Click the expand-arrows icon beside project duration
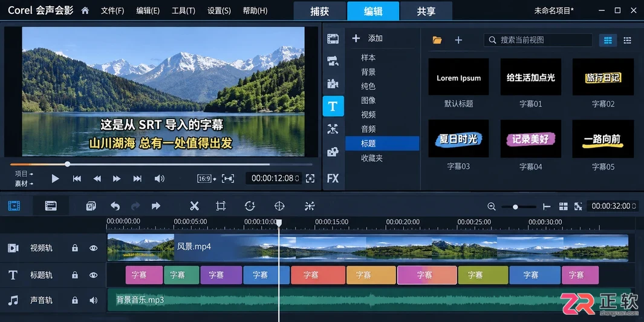This screenshot has height=322, width=644. pyautogui.click(x=578, y=206)
